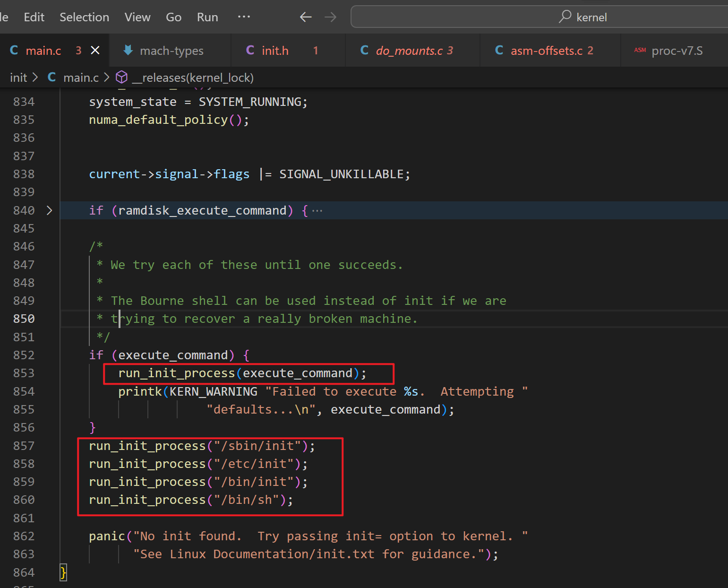Click the C icon on do_mounts.c tab
The width and height of the screenshot is (728, 588).
364,50
